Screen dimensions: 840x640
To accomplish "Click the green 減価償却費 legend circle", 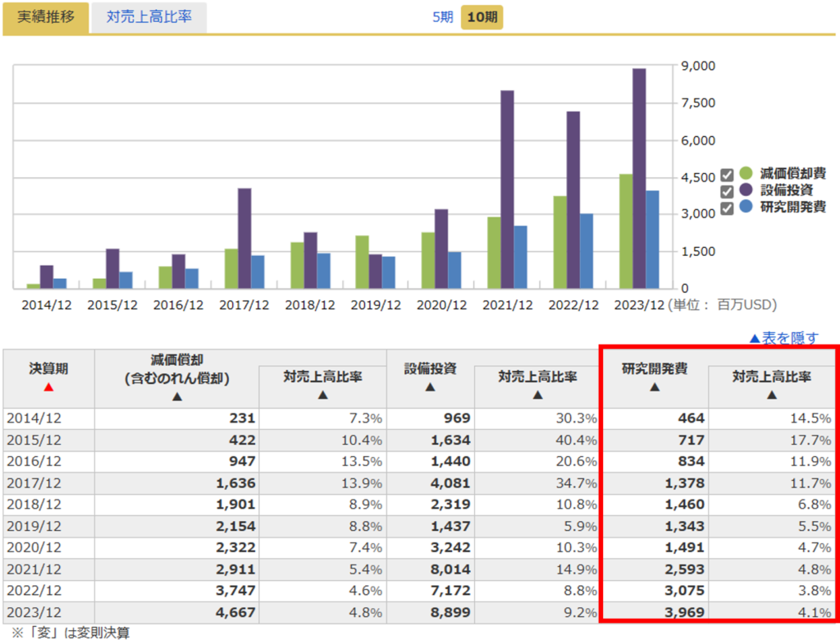I will (x=746, y=173).
